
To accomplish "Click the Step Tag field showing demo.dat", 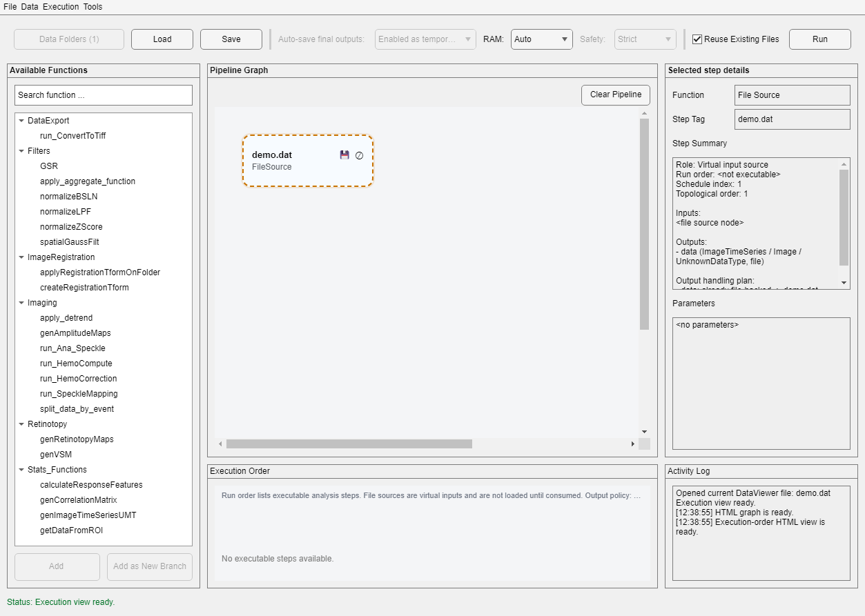I will pyautogui.click(x=793, y=119).
